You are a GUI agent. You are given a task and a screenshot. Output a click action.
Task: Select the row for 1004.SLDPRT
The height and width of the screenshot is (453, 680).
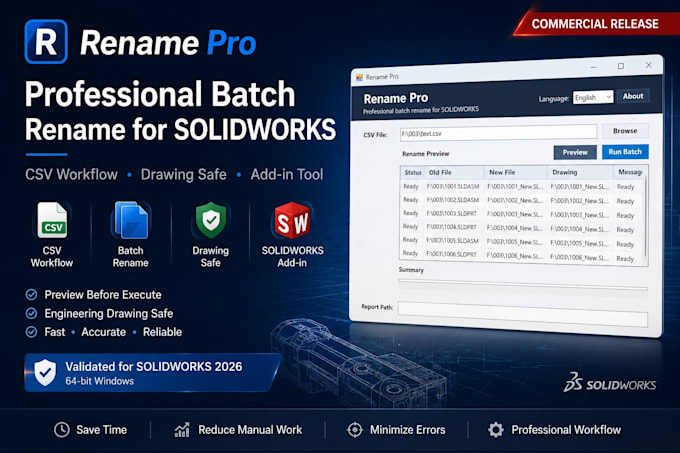[x=522, y=228]
